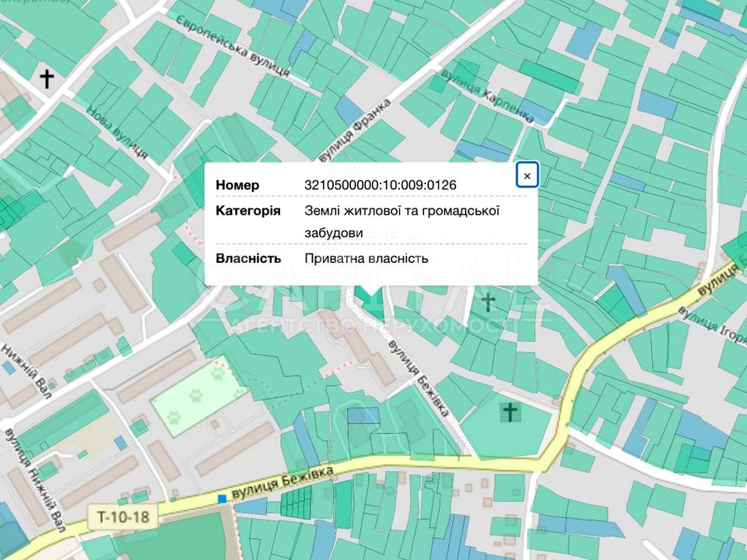Click the Нова вулиця street label
Screen dimensions: 747x560
(117, 133)
